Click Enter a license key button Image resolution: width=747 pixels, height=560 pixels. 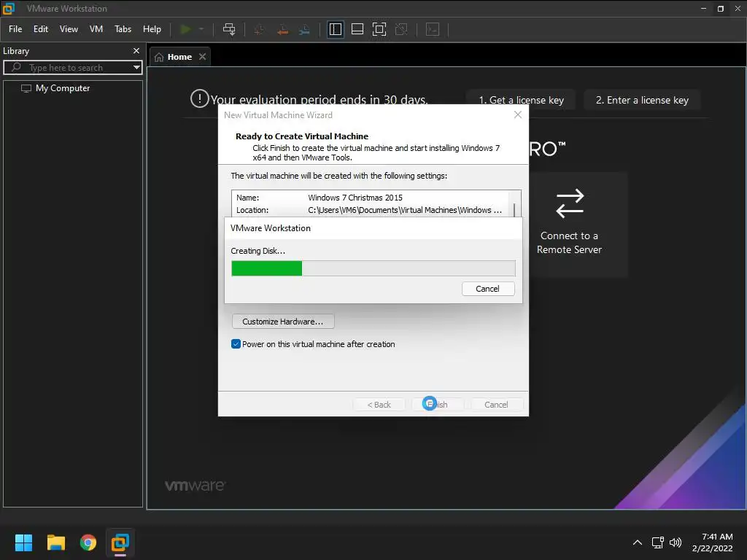[642, 100]
